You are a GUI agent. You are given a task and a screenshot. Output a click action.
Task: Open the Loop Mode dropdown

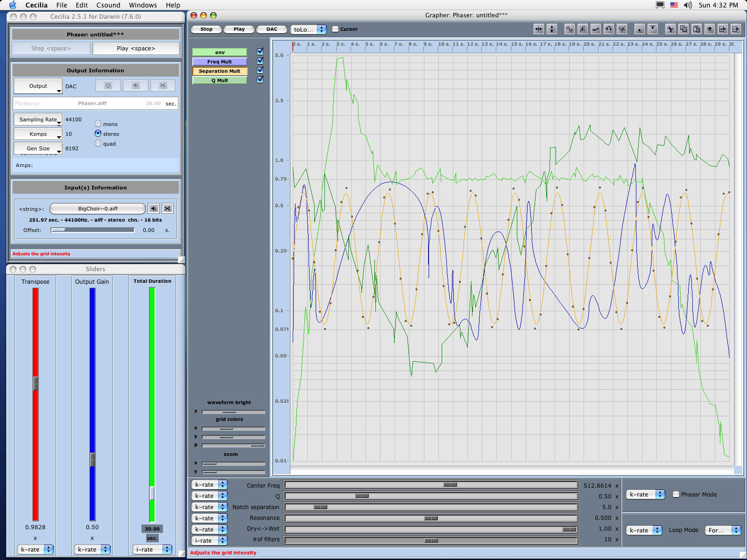coord(723,530)
